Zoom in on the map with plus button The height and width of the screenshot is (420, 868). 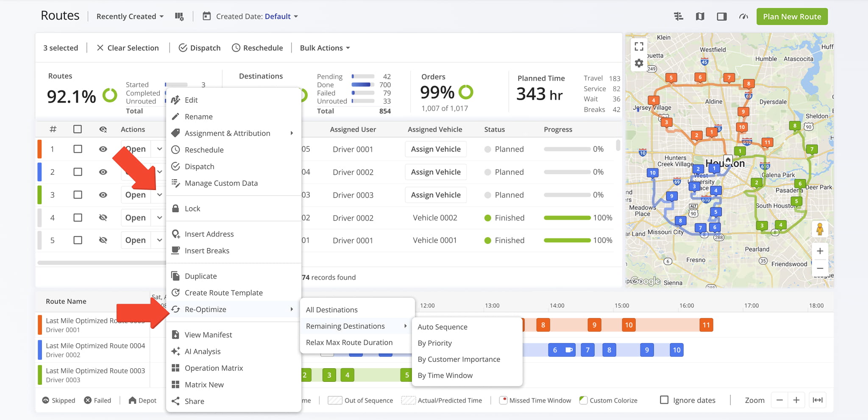pyautogui.click(x=820, y=251)
